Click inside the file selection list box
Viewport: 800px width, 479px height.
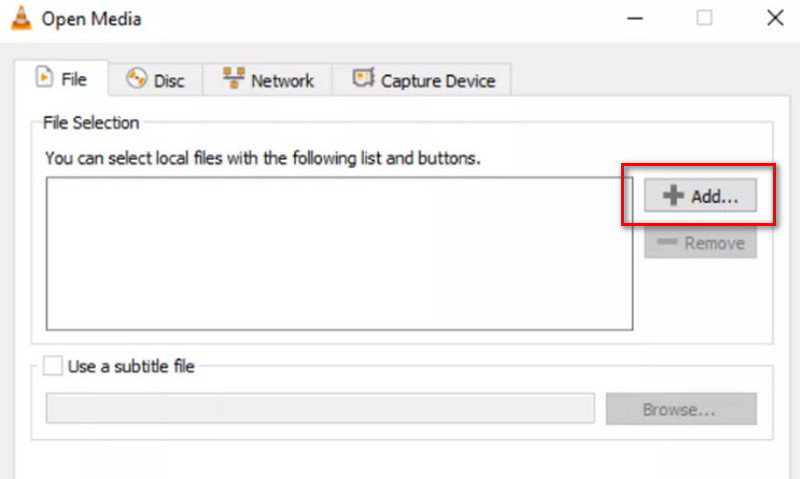(339, 254)
